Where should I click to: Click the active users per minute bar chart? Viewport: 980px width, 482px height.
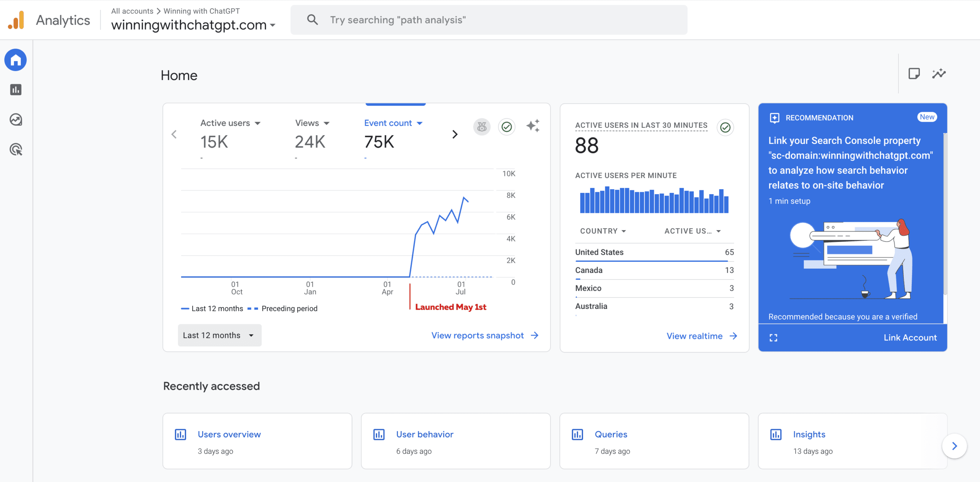click(x=654, y=200)
